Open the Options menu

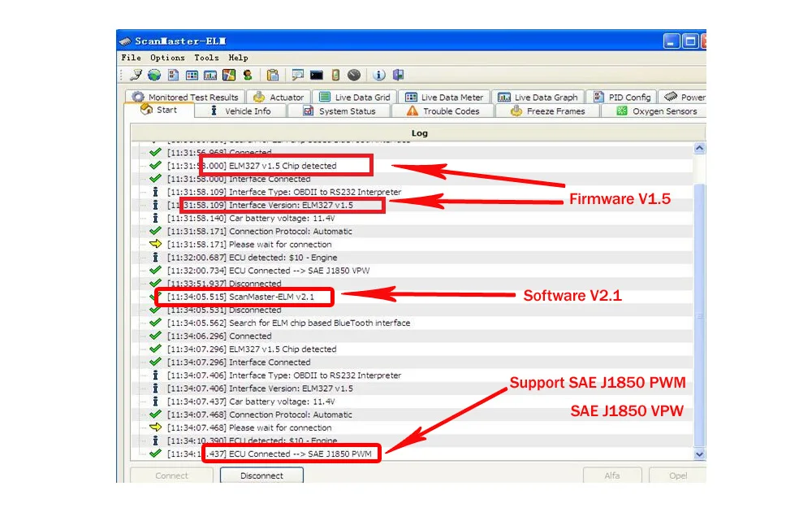tap(167, 58)
